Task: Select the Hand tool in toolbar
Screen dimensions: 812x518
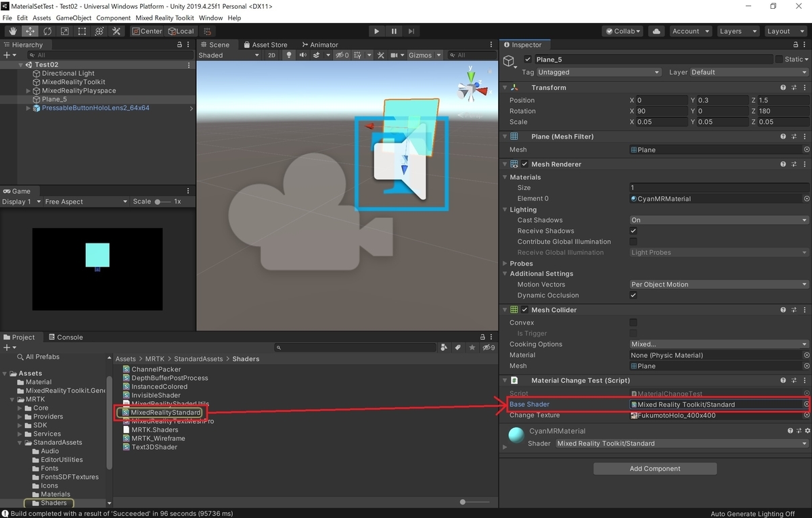Action: [x=13, y=31]
